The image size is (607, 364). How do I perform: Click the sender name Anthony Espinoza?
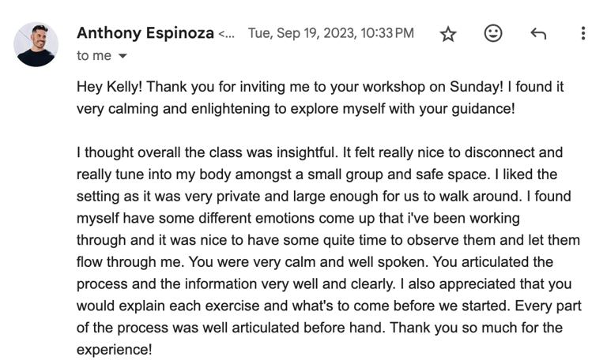(145, 33)
